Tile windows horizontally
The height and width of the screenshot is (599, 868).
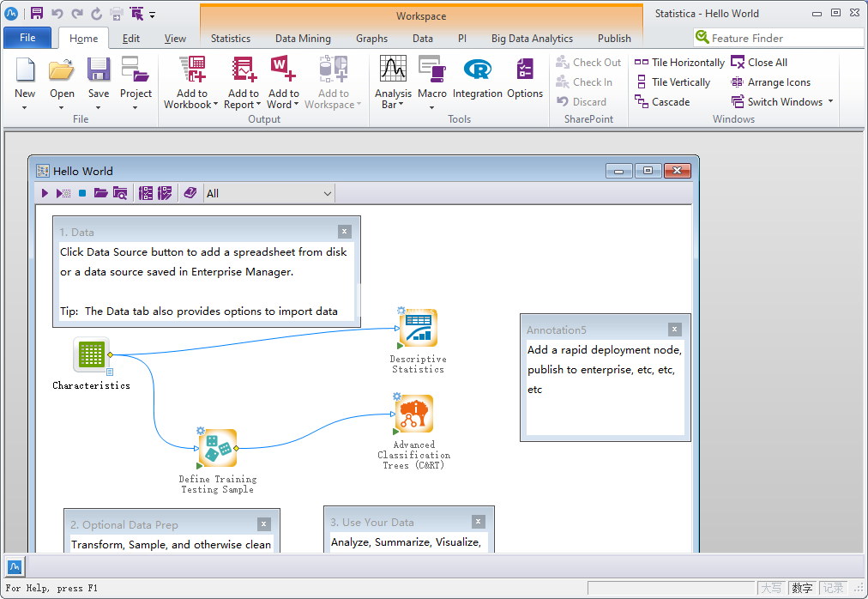(x=679, y=63)
